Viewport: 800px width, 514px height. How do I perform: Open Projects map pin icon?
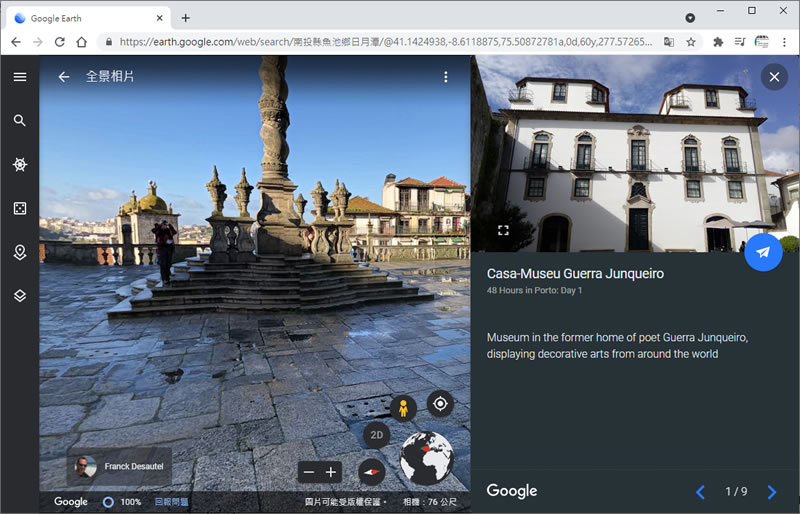tap(20, 252)
